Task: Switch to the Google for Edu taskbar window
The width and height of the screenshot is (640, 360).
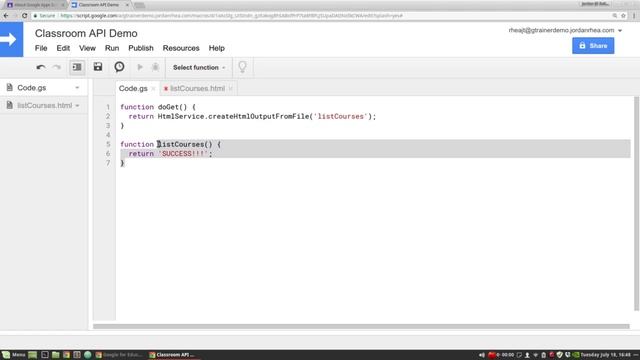Action: point(120,355)
